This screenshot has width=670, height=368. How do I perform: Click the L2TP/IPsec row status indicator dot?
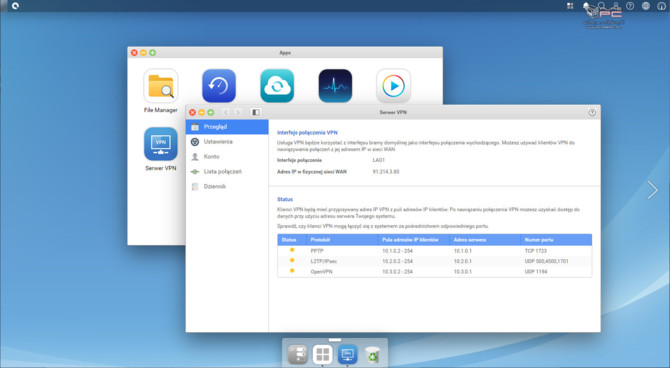[292, 260]
